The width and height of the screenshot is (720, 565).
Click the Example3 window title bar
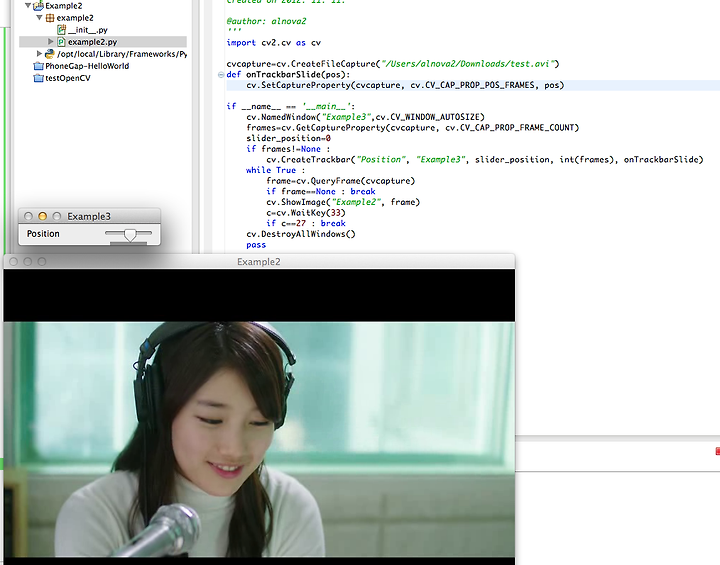[x=89, y=216]
